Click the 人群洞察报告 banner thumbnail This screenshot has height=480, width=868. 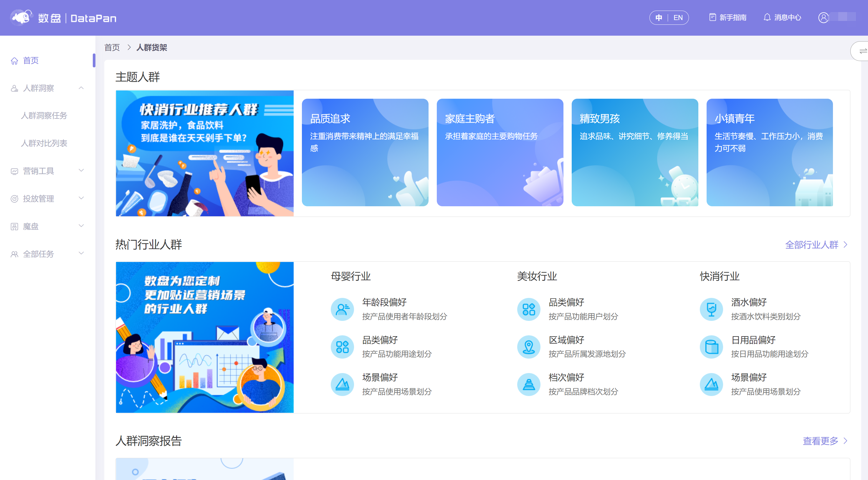[x=204, y=469]
